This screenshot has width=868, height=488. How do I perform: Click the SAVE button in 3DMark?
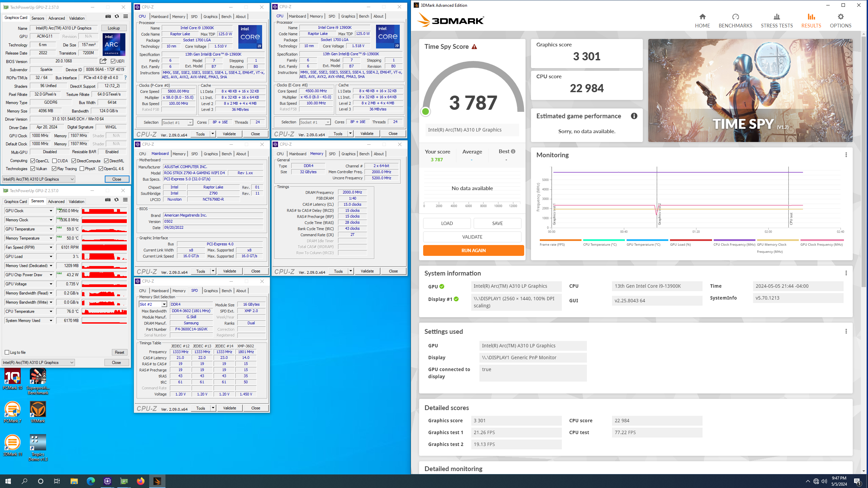click(x=497, y=223)
